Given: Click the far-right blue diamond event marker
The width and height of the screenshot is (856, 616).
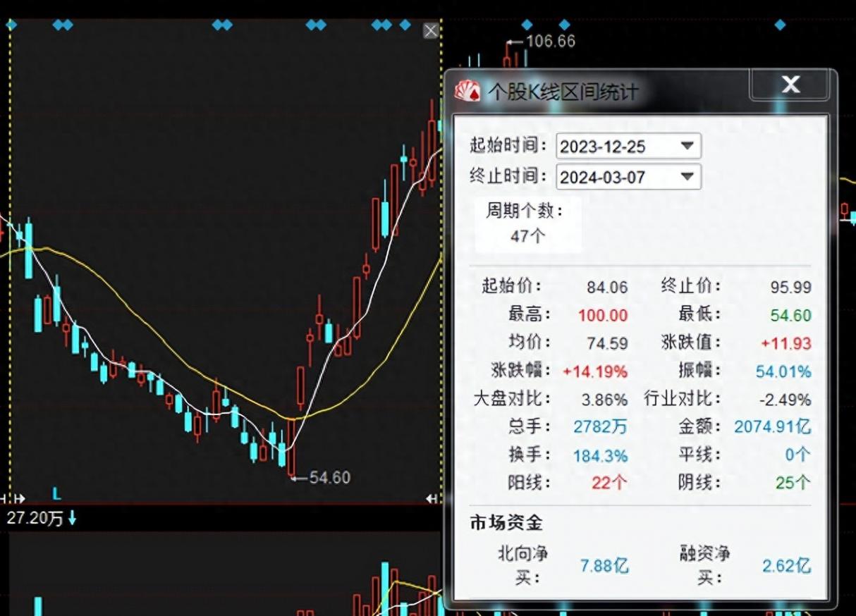Looking at the screenshot, I should tap(780, 25).
